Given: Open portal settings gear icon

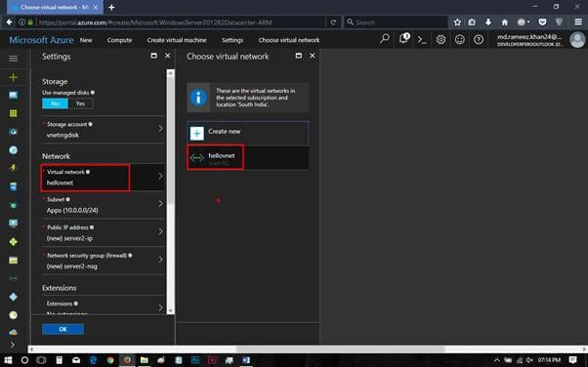Looking at the screenshot, I should [441, 39].
